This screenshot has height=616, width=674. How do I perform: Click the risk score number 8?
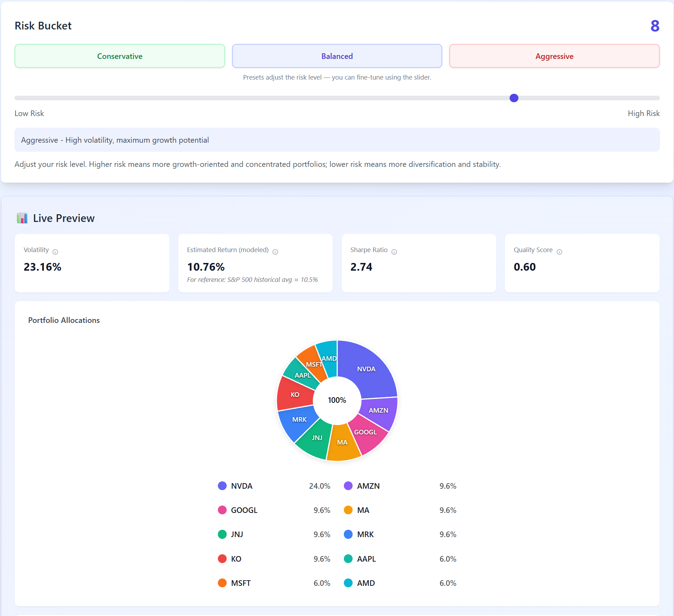tap(655, 26)
